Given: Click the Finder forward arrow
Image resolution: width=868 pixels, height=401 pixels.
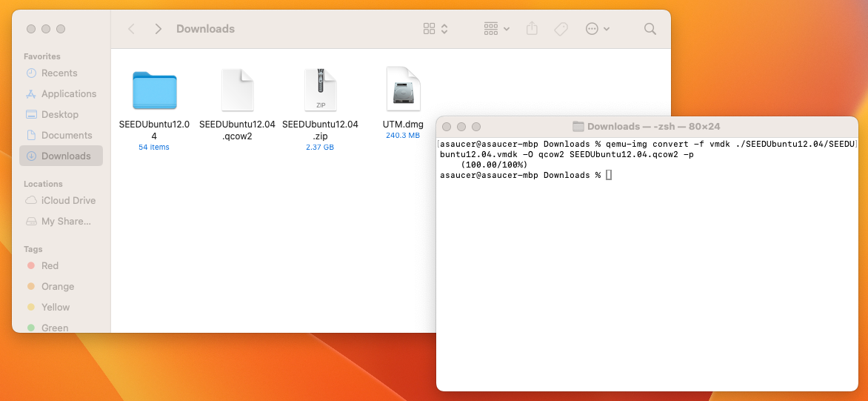Looking at the screenshot, I should tap(158, 29).
